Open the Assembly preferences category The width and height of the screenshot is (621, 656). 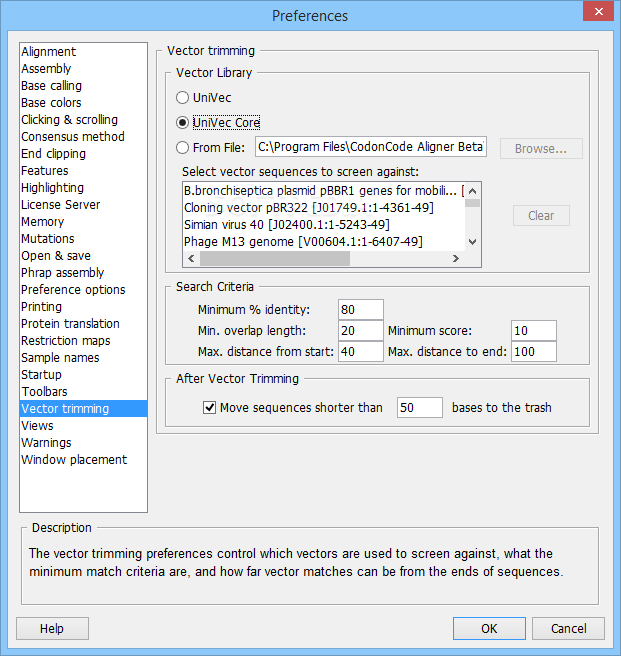click(x=83, y=69)
